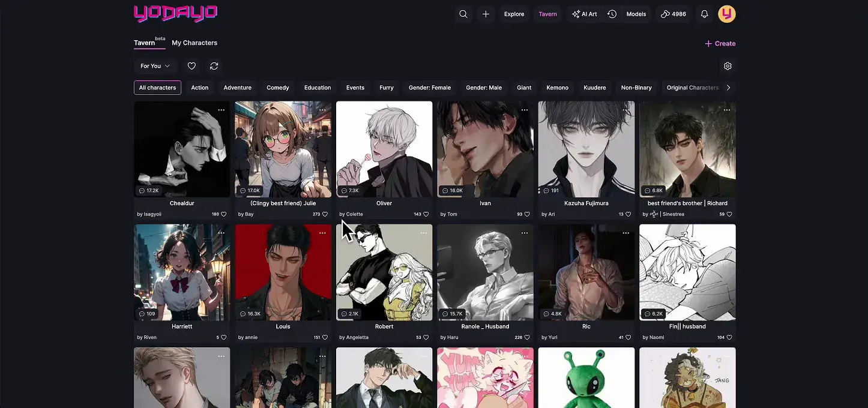This screenshot has height=408, width=868.
Task: Switch to My Characters tab
Action: [194, 43]
